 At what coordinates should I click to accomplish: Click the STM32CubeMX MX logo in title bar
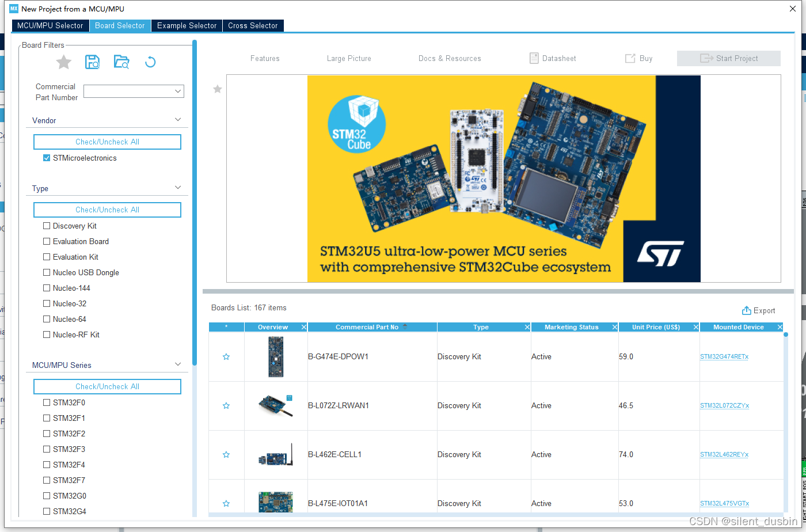pos(14,9)
